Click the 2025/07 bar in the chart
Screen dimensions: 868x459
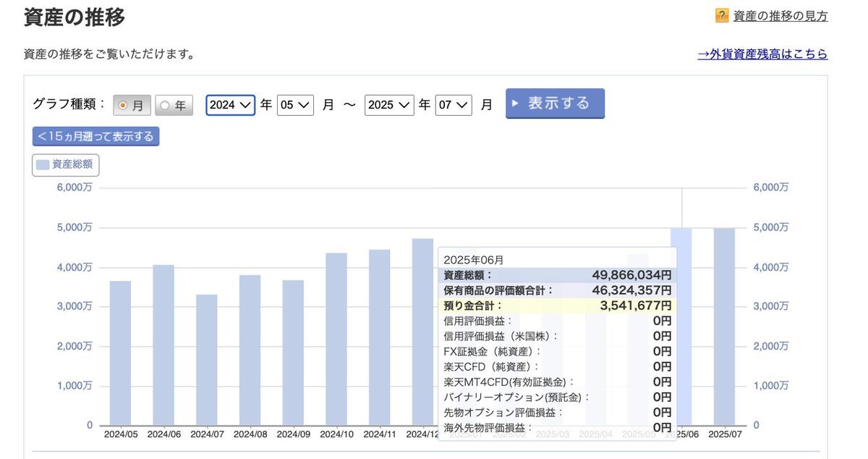pyautogui.click(x=724, y=327)
